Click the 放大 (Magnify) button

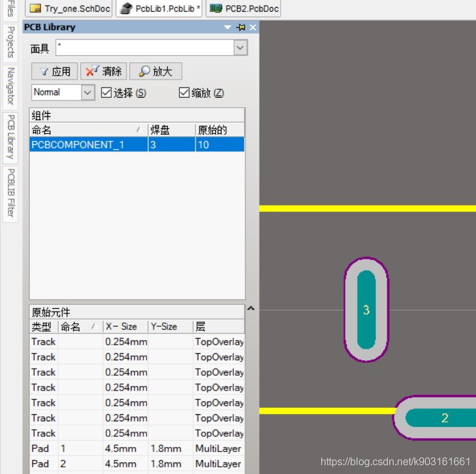coord(155,71)
